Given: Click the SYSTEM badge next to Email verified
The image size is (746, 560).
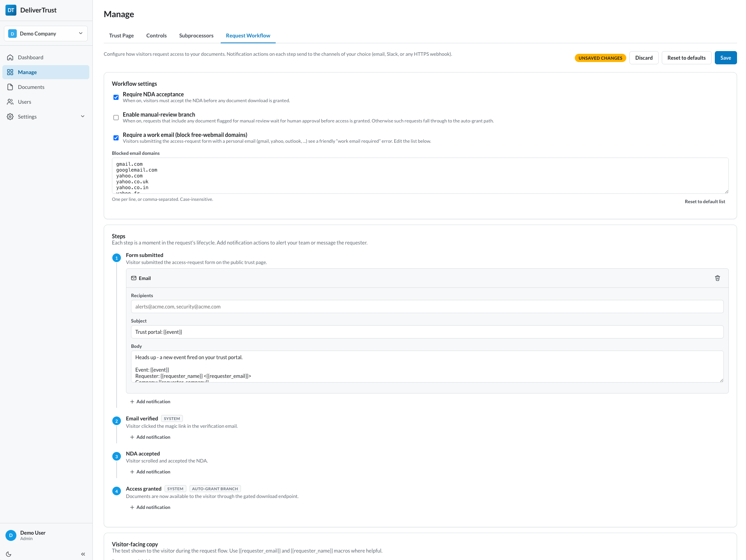Looking at the screenshot, I should click(x=172, y=418).
